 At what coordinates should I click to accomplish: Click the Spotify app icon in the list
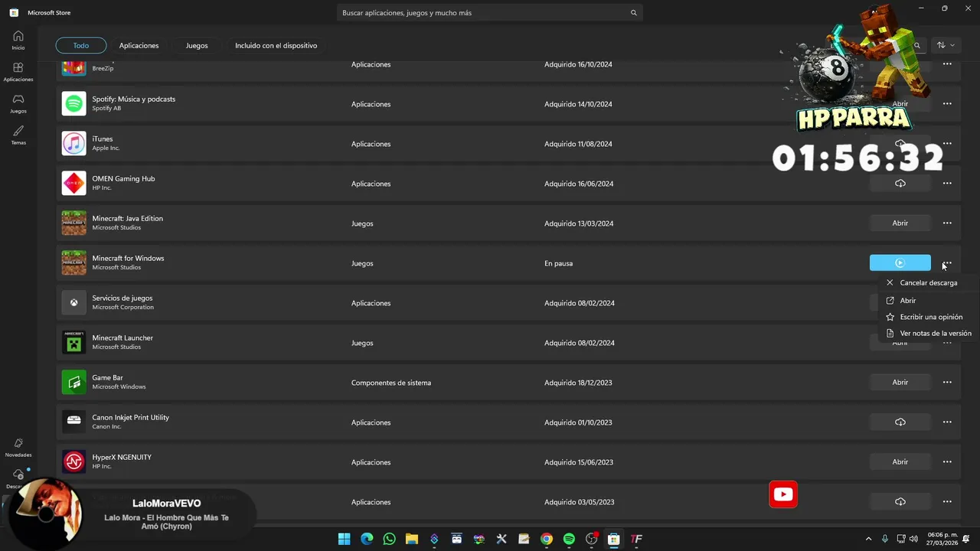click(x=74, y=104)
